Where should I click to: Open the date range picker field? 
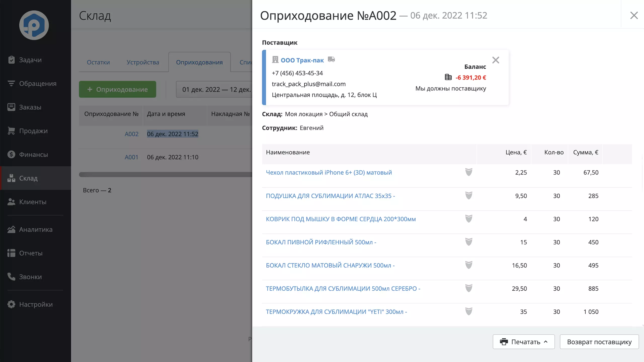click(214, 89)
